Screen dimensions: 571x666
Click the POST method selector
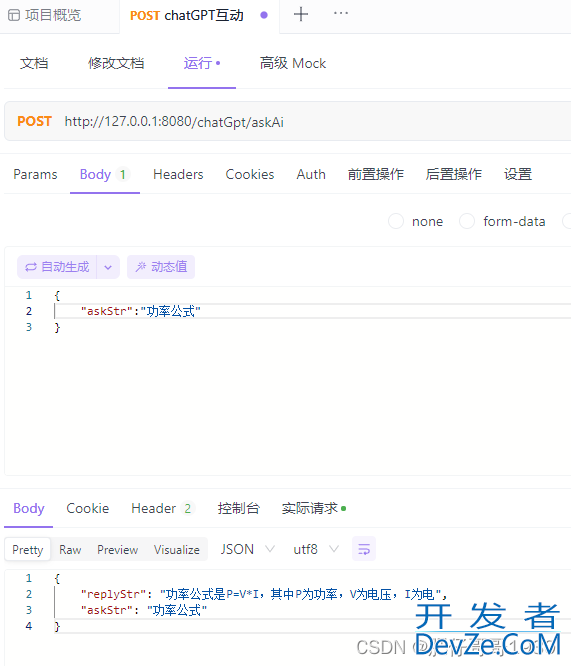(x=34, y=121)
